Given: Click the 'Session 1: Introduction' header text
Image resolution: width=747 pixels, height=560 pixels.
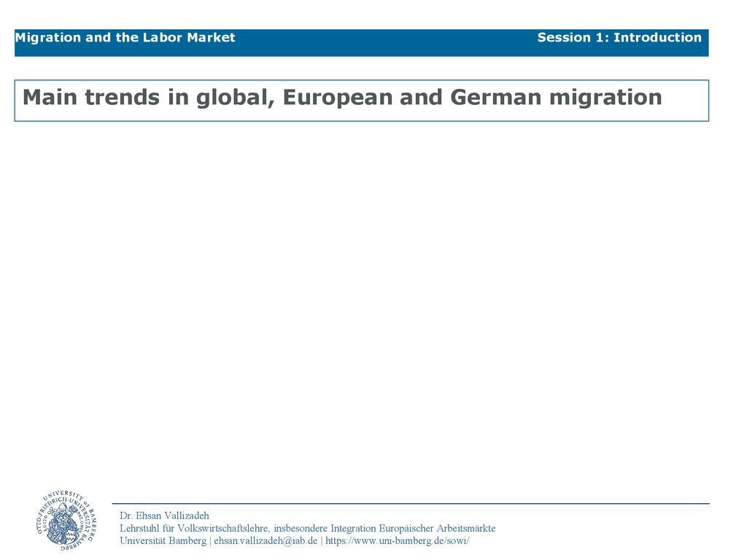Looking at the screenshot, I should [619, 38].
